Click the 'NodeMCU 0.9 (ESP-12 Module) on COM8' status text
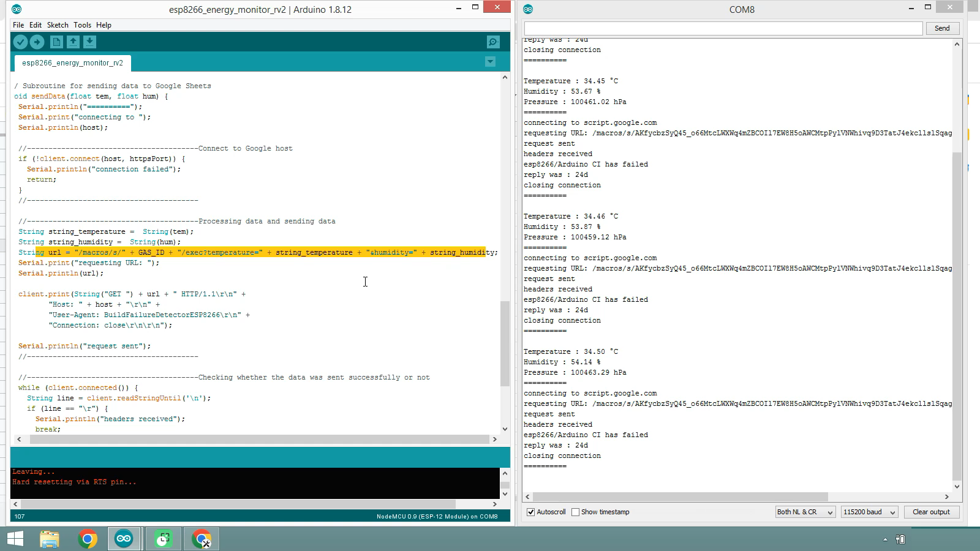Image resolution: width=980 pixels, height=551 pixels. point(437,517)
